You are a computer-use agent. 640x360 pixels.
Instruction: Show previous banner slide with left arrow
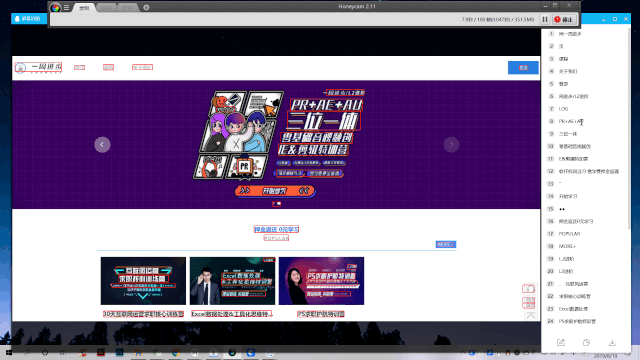pyautogui.click(x=102, y=144)
